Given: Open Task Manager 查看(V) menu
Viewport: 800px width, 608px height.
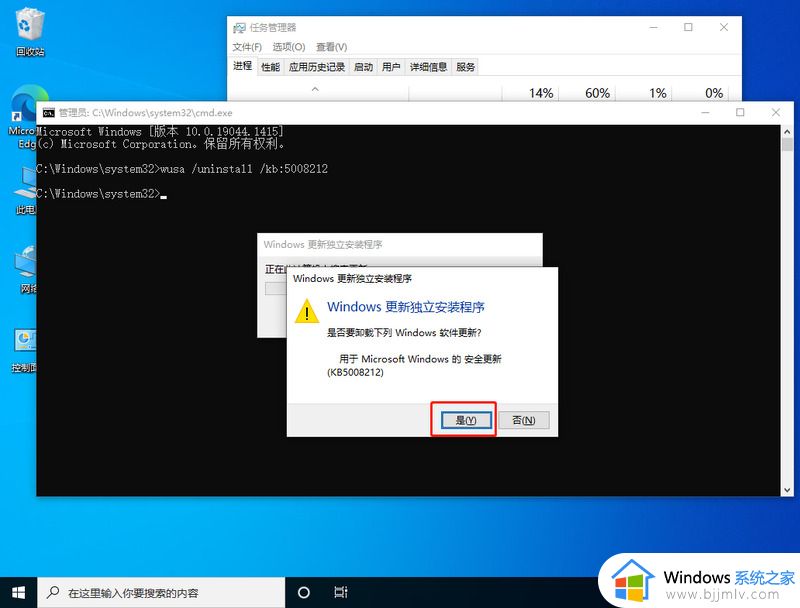Looking at the screenshot, I should 332,47.
